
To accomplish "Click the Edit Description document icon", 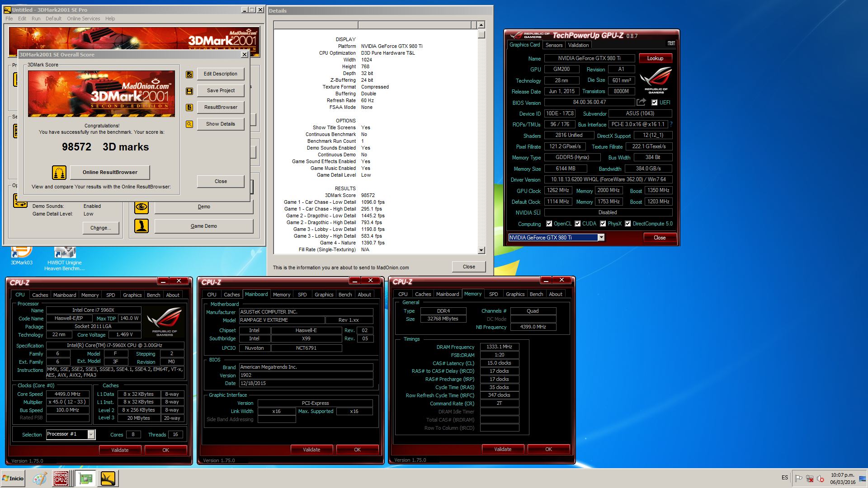I will (x=189, y=74).
